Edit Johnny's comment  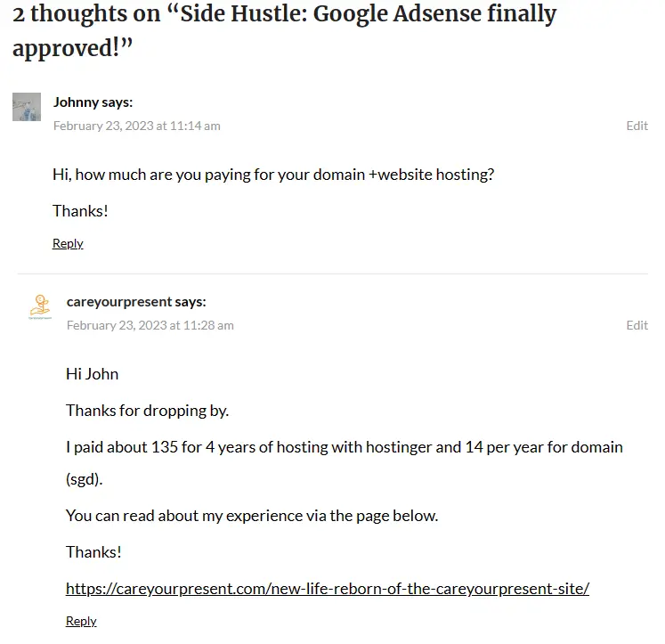tap(637, 126)
